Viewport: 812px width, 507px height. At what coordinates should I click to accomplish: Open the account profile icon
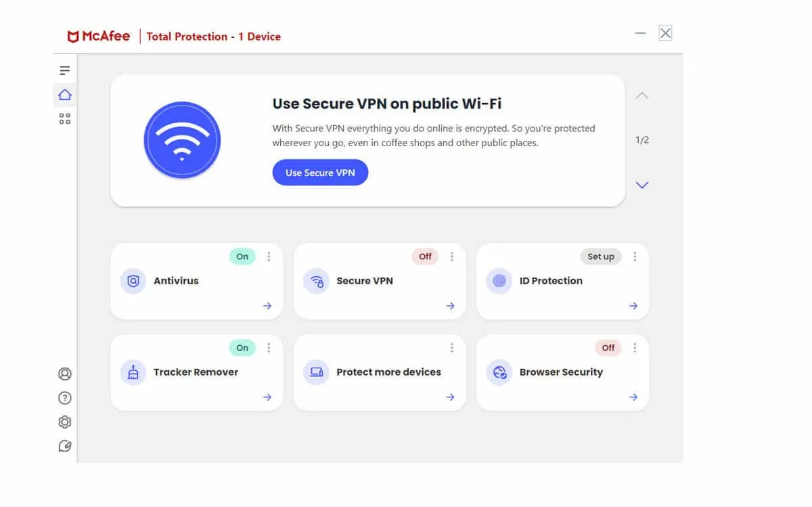[x=64, y=374]
